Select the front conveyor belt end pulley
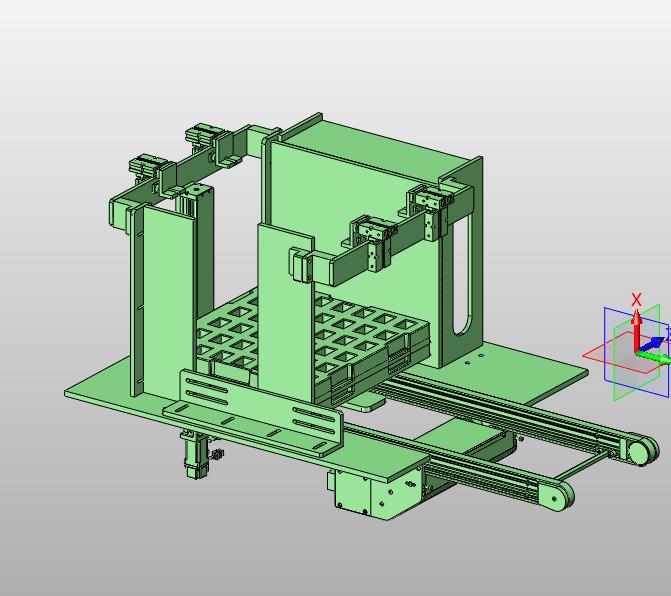Viewport: 671px width, 596px height. (x=555, y=496)
